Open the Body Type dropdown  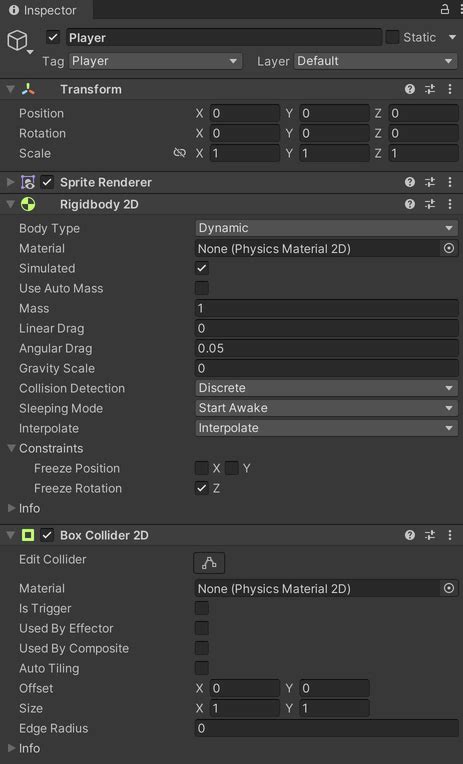coord(326,228)
